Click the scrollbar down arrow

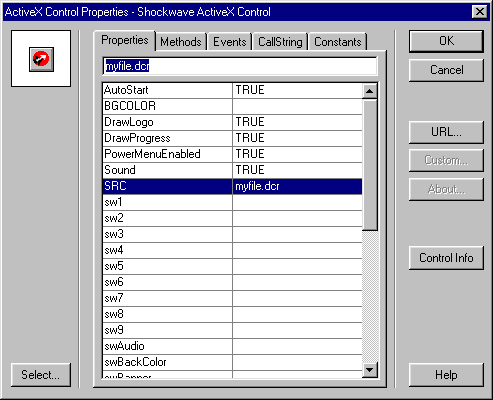pos(370,370)
